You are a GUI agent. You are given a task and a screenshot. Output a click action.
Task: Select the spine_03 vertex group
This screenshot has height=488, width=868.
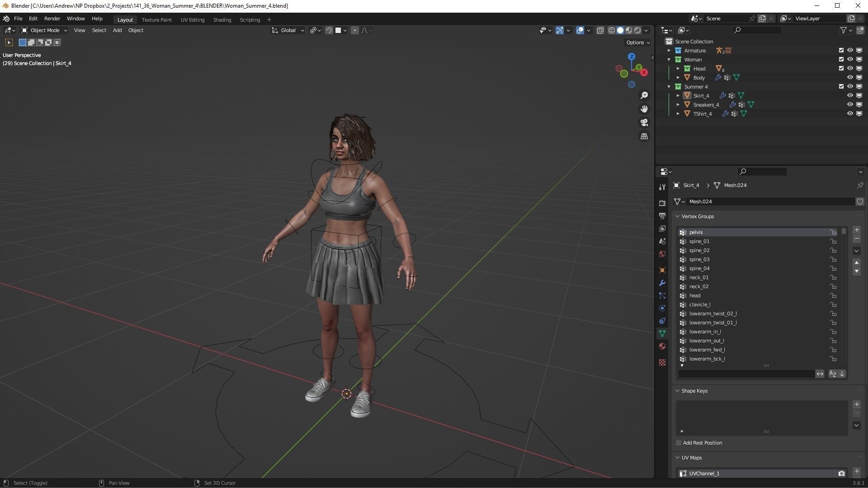coord(699,259)
